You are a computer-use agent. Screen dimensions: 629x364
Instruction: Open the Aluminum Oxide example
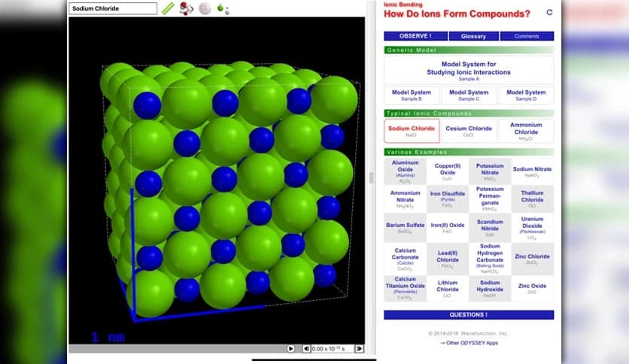406,171
